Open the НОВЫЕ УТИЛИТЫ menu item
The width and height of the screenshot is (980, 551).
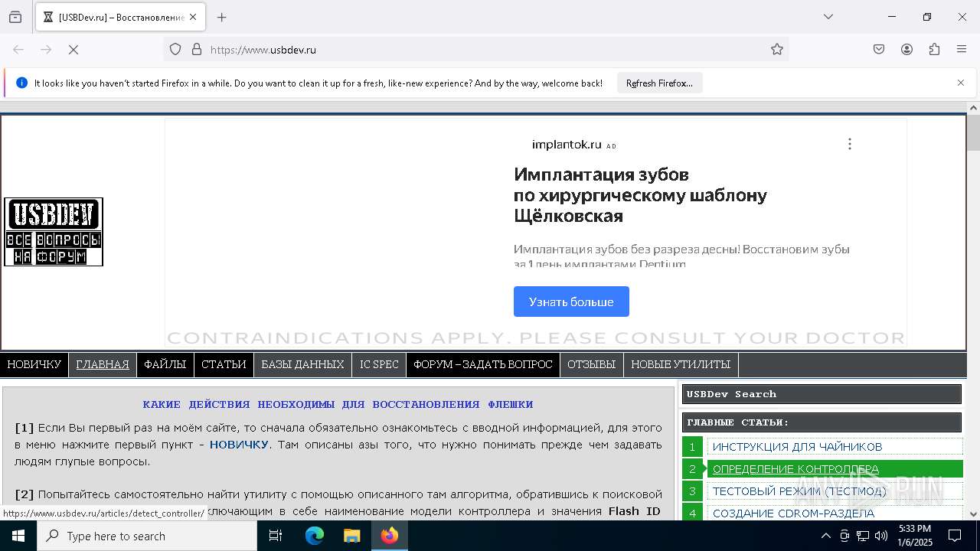click(681, 365)
